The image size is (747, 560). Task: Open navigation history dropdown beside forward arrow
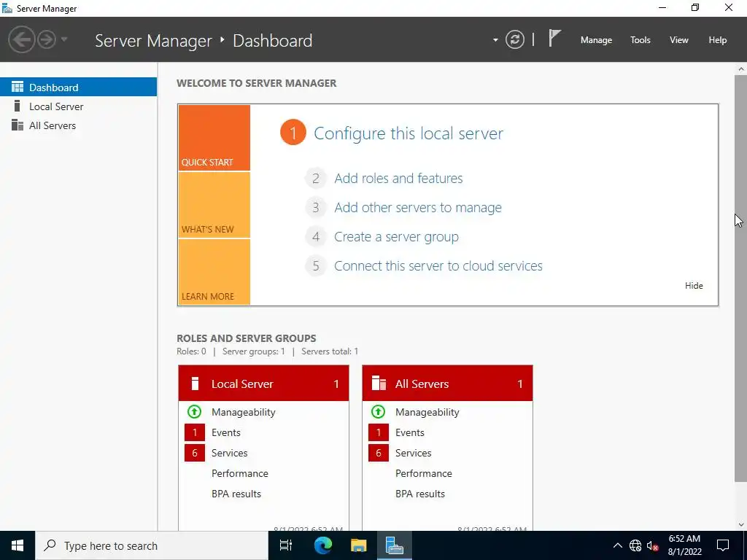[x=64, y=39]
